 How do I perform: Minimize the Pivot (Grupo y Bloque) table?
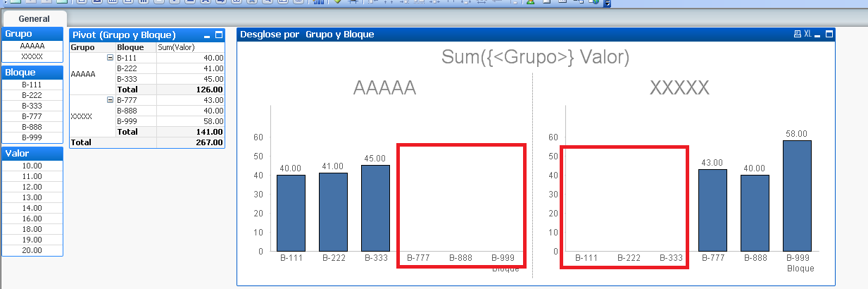click(x=207, y=35)
